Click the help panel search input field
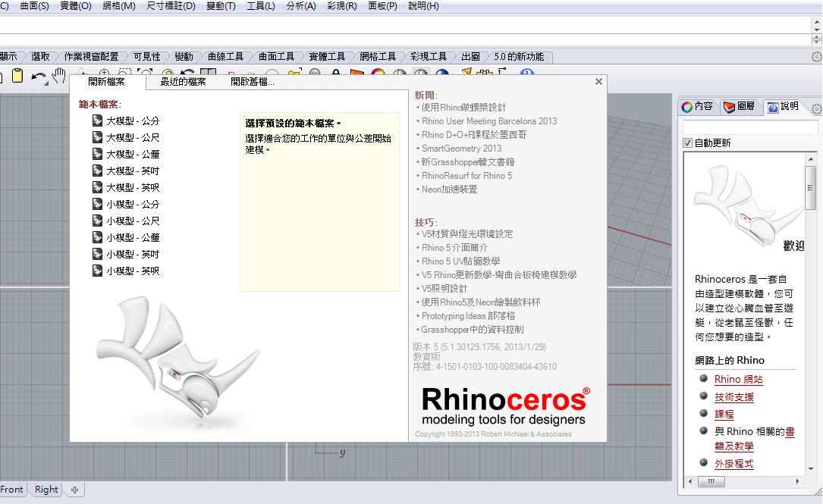This screenshot has height=504, width=823. (750, 127)
